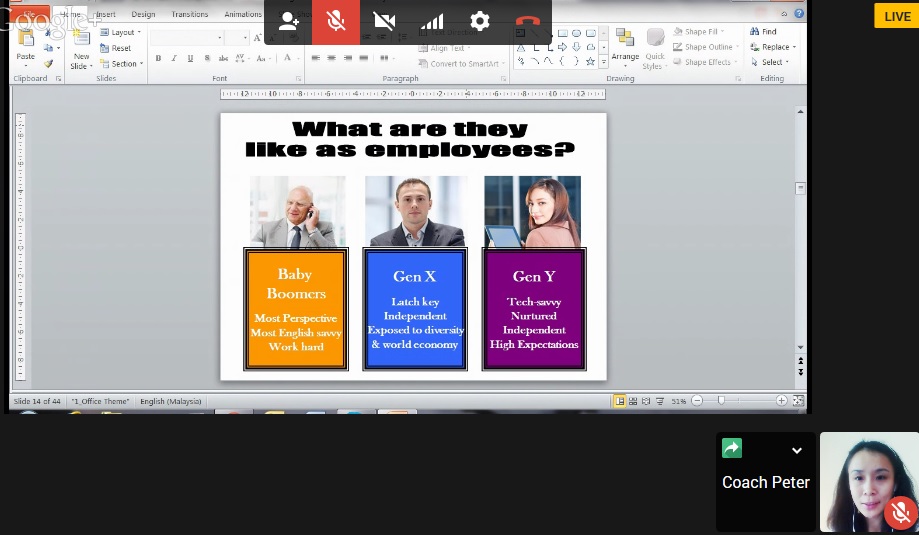Toggle Italic formatting
This screenshot has height=535, width=919.
[174, 58]
